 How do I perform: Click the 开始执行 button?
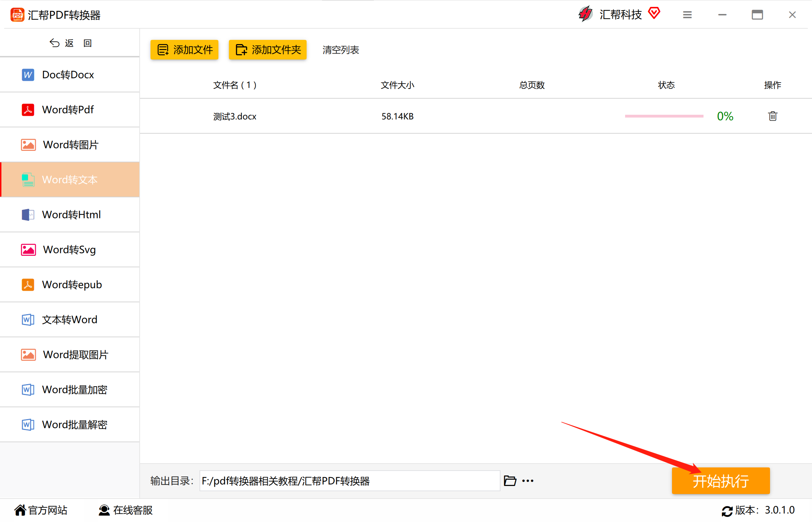tap(721, 481)
